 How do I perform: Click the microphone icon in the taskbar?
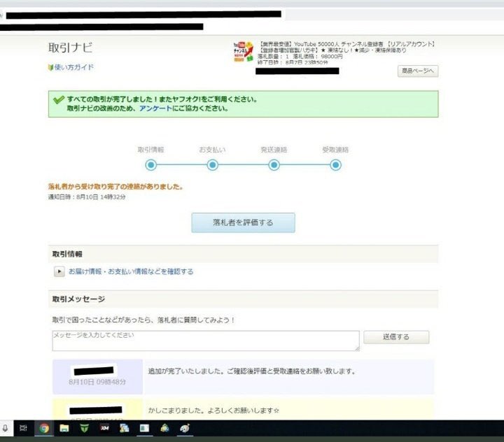(x=5, y=428)
